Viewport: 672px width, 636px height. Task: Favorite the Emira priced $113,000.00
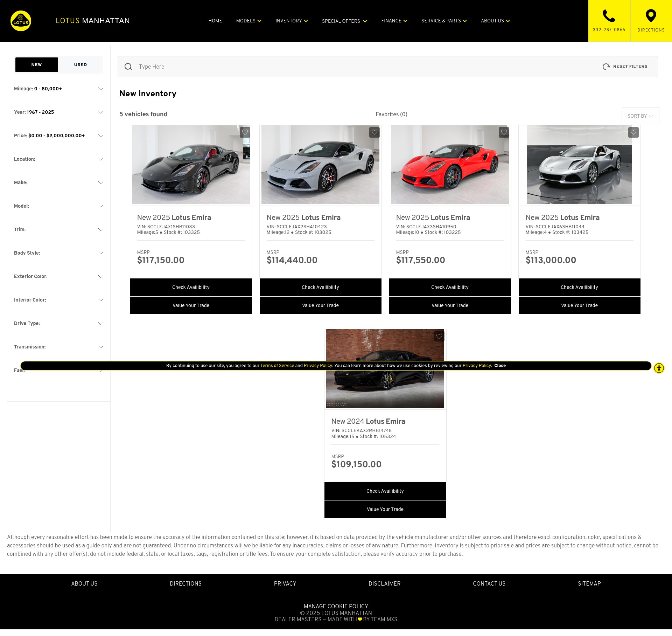(x=633, y=132)
